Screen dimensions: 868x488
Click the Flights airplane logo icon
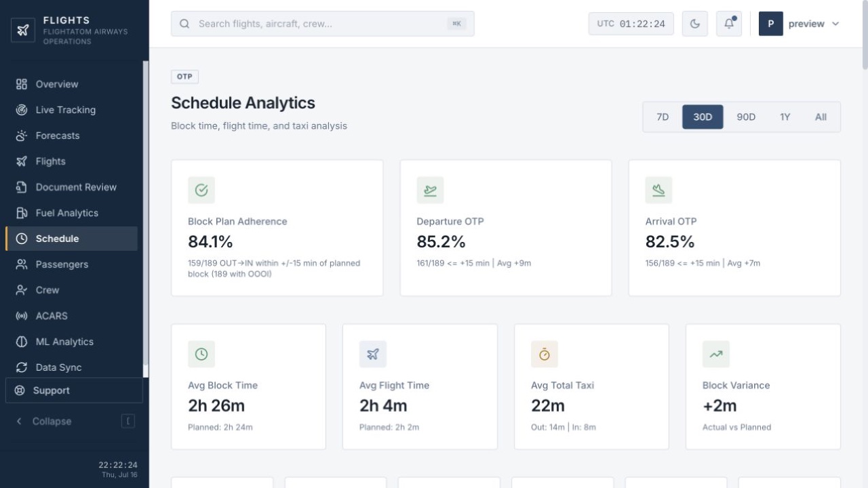[23, 30]
